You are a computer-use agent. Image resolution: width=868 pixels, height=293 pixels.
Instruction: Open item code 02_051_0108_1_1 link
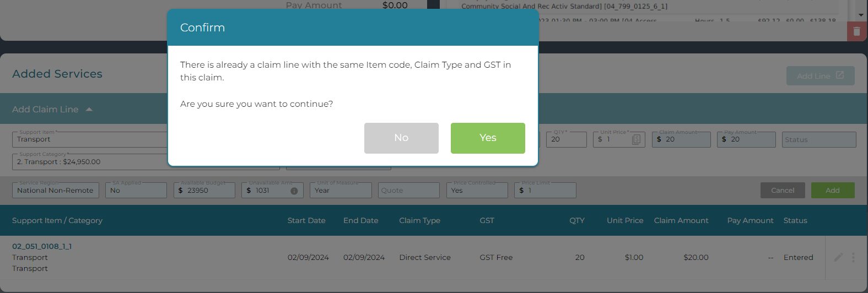pos(42,246)
